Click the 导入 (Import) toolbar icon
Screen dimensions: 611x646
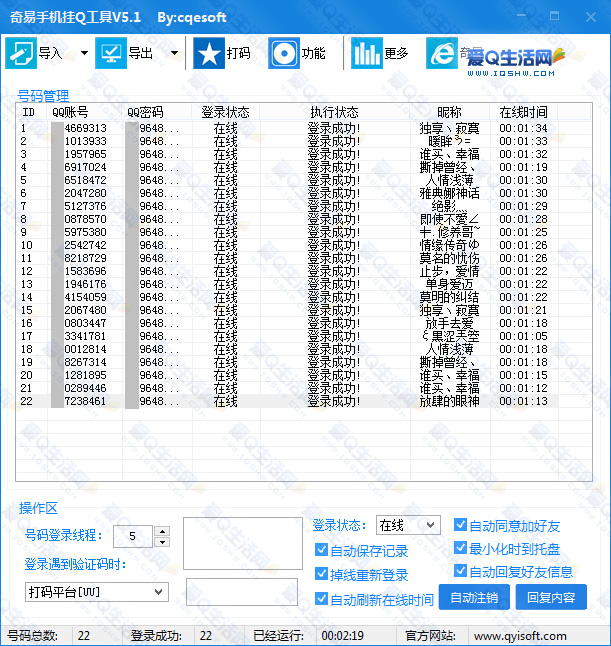(21, 53)
